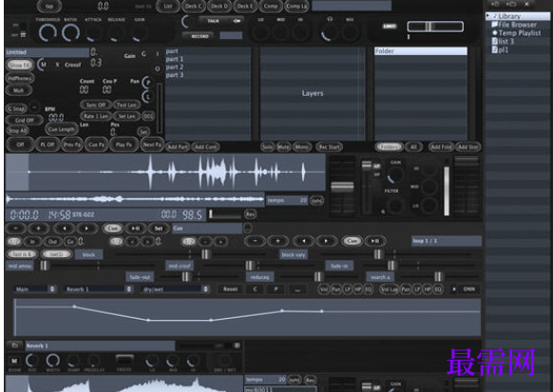Toggle the HdPhones button
The width and height of the screenshot is (553, 392).
tap(20, 78)
